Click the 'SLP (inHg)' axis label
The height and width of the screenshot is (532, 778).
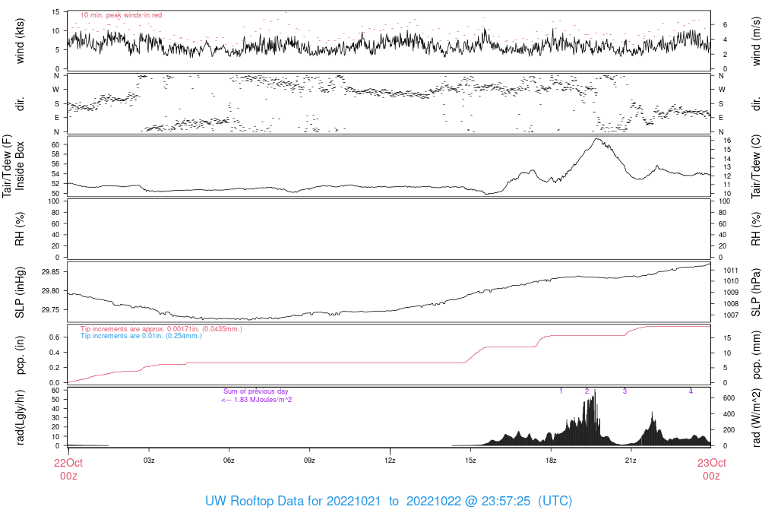click(19, 293)
